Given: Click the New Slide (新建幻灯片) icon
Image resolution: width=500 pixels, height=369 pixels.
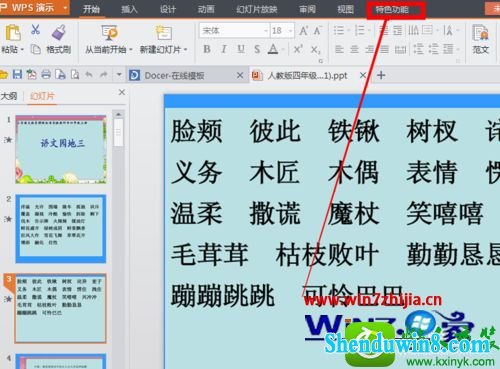Looking at the screenshot, I should pos(163,33).
